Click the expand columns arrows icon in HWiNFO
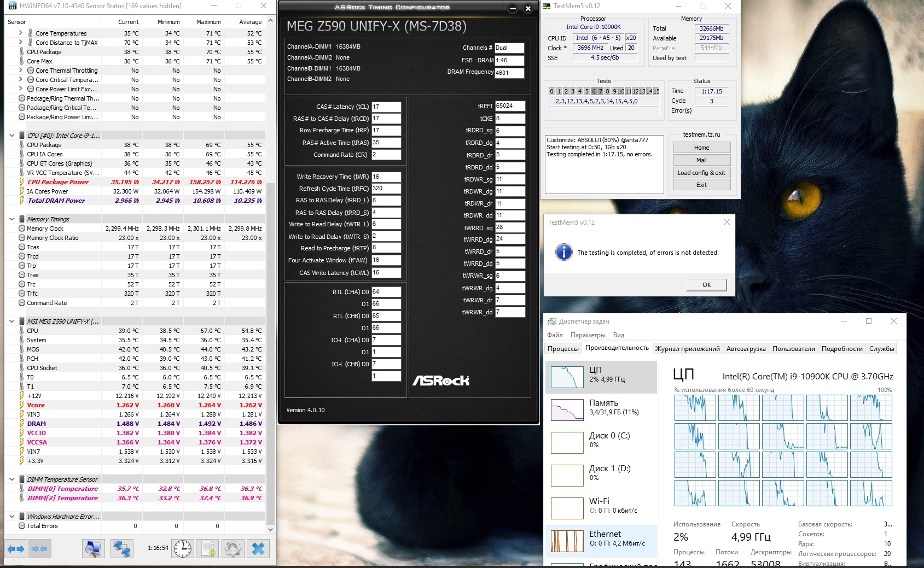The image size is (924, 568). click(16, 548)
